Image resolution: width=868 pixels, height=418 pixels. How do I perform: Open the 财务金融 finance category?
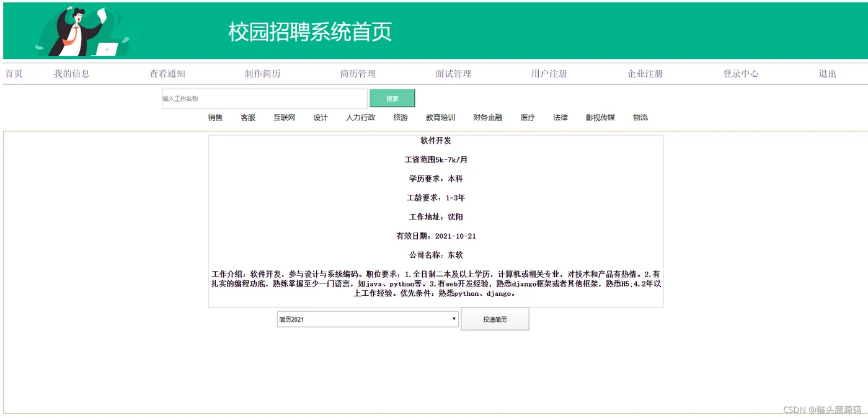point(487,117)
